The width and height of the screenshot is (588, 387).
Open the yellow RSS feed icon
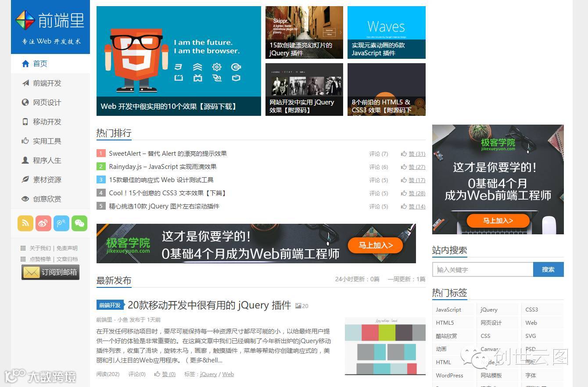click(x=25, y=223)
